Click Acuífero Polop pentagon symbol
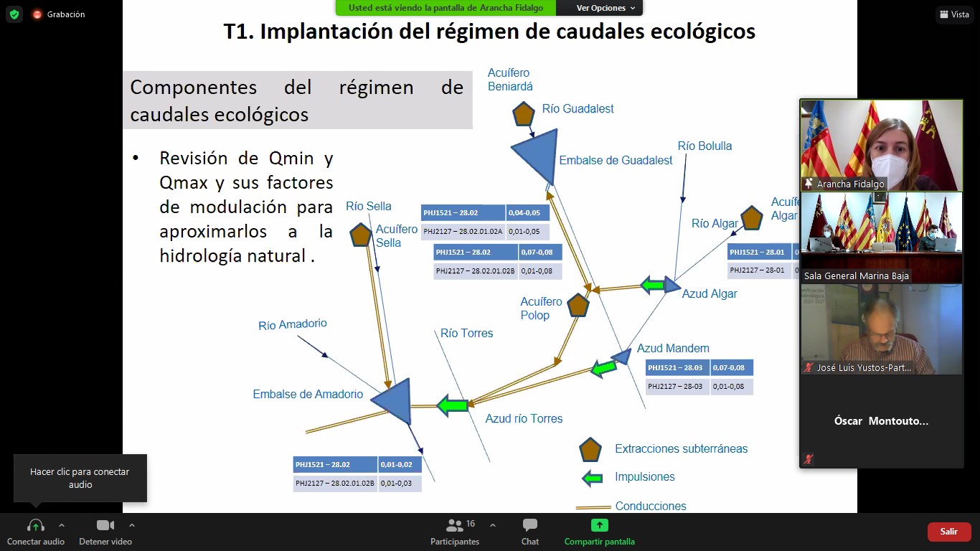Viewport: 980px width, 551px height. [578, 305]
